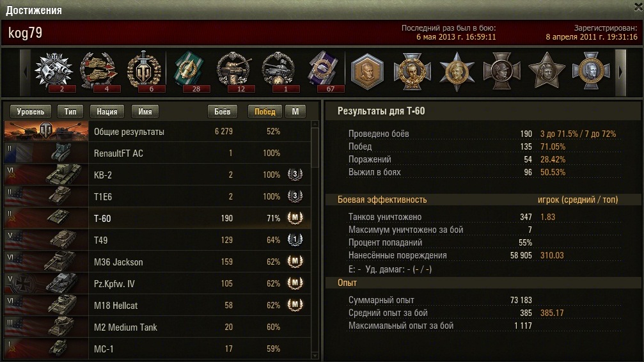The image size is (644, 362).
Task: Select the two-tanks arrow medal with count 4
Action: pyautogui.click(x=98, y=71)
